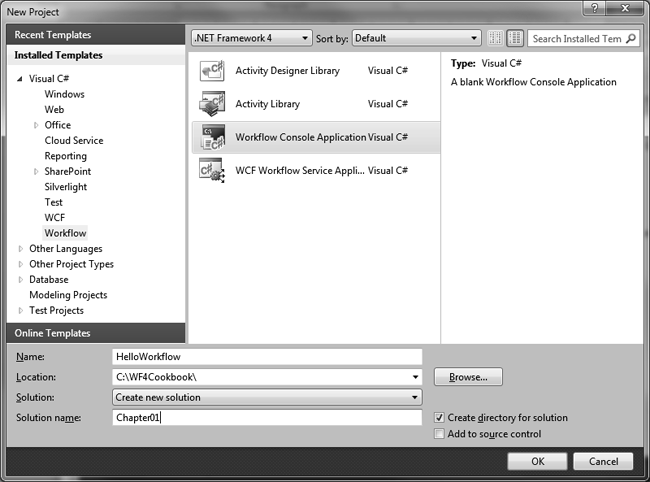Select the Test category under Visual C#
650x482 pixels.
tap(53, 202)
